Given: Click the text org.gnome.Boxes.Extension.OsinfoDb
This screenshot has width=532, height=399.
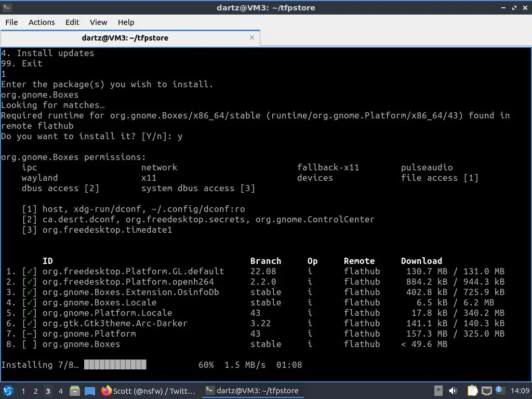Looking at the screenshot, I should tap(130, 292).
